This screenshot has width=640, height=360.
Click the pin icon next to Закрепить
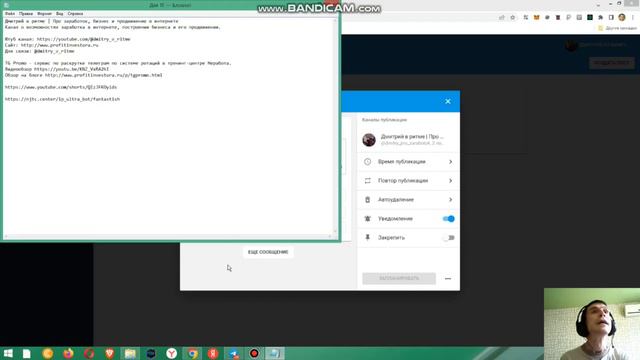[x=367, y=238]
